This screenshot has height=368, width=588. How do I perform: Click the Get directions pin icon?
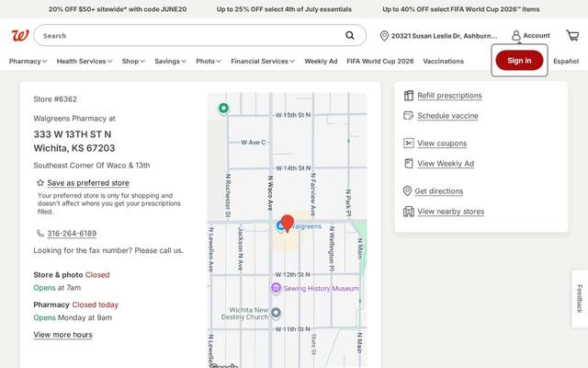(407, 190)
